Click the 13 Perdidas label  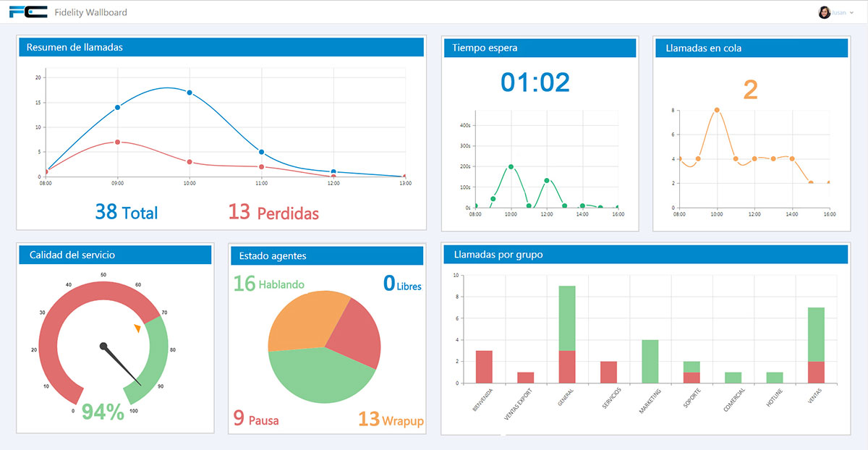(273, 212)
